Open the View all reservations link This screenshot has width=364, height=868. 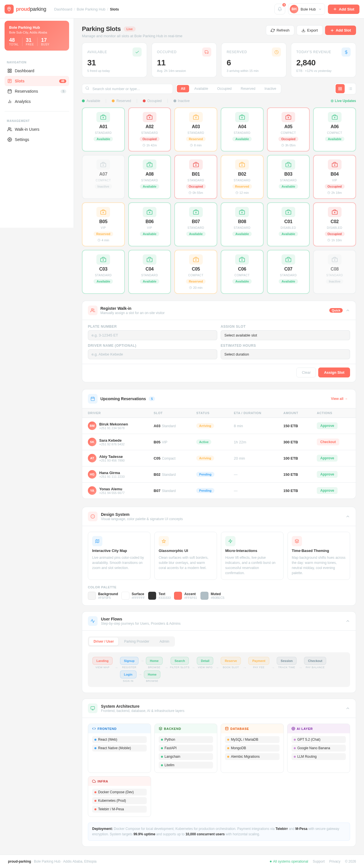point(339,399)
